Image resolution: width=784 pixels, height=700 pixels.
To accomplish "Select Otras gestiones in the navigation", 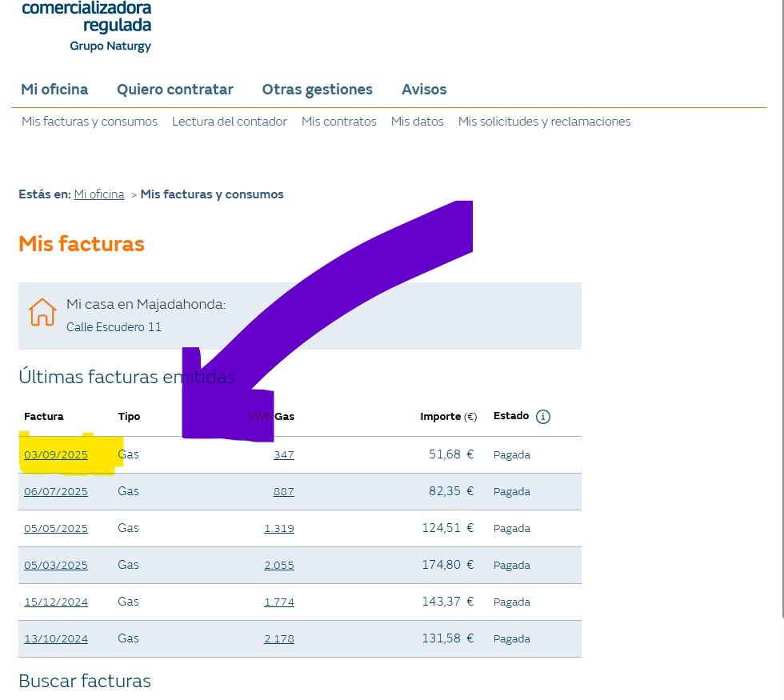I will [x=317, y=90].
